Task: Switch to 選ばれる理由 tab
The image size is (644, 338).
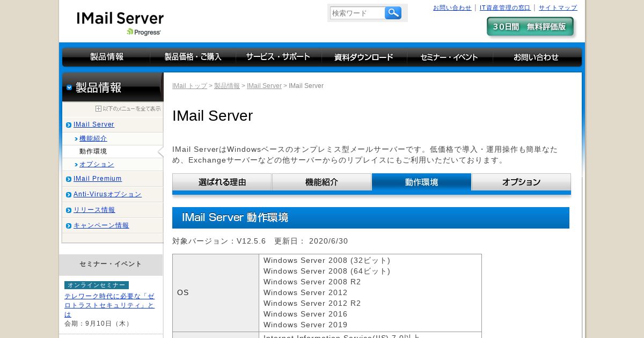Action: [222, 182]
